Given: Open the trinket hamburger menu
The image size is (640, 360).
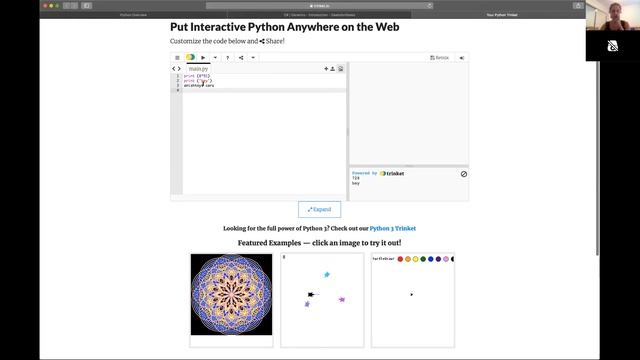Looking at the screenshot, I should tap(177, 58).
